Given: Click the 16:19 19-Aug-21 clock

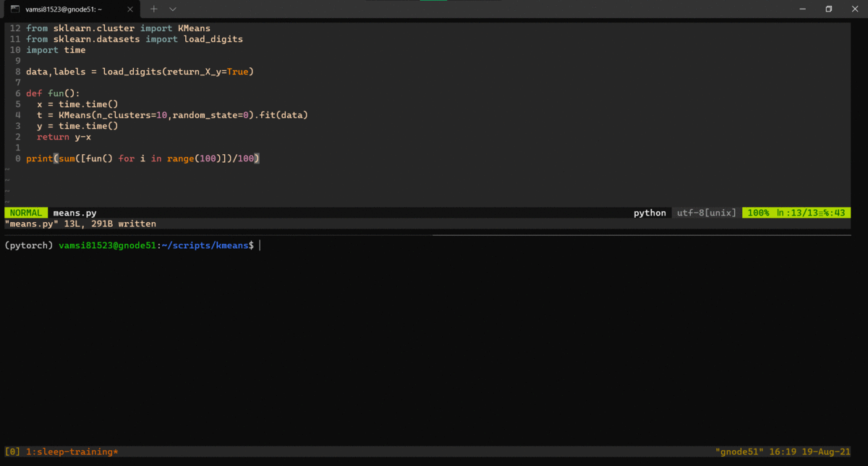Looking at the screenshot, I should coord(809,452).
